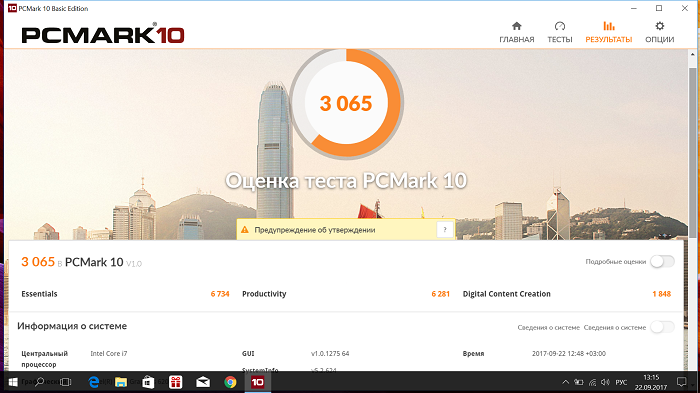
Task: Open Google Chrome from taskbar
Action: 230,382
